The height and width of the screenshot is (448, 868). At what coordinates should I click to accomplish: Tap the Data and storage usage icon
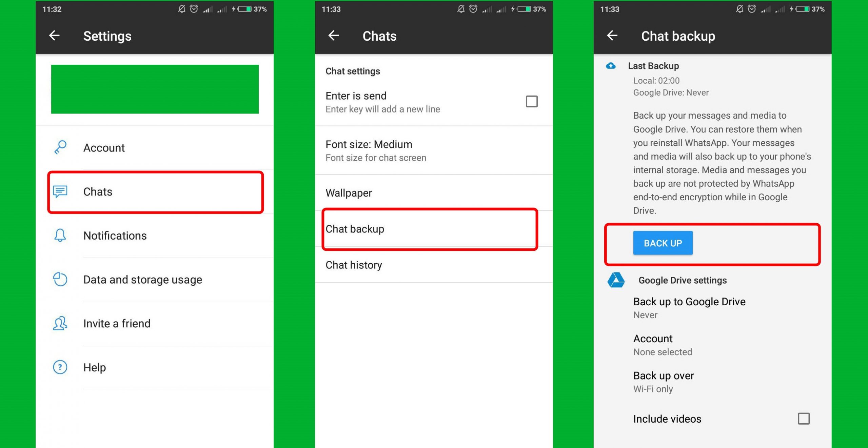(60, 279)
